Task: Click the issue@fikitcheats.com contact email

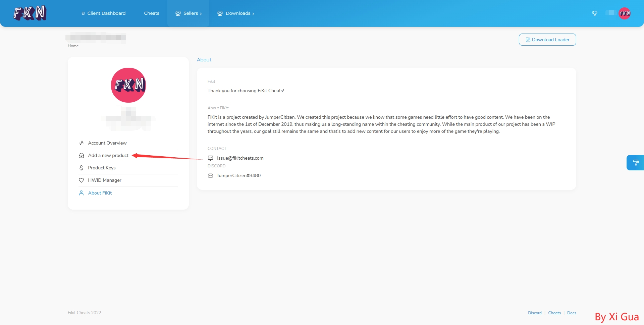Action: 240,158
